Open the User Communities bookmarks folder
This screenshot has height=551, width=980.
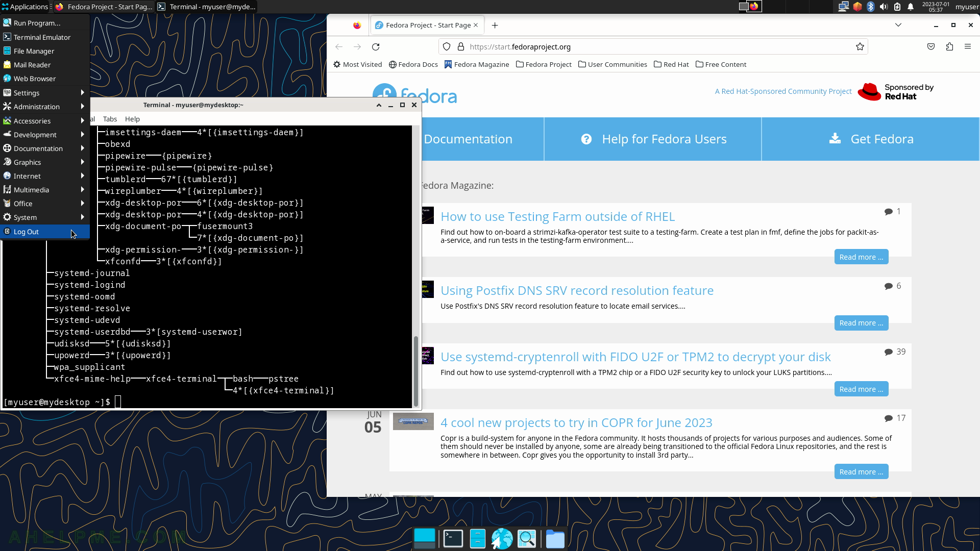coord(612,64)
